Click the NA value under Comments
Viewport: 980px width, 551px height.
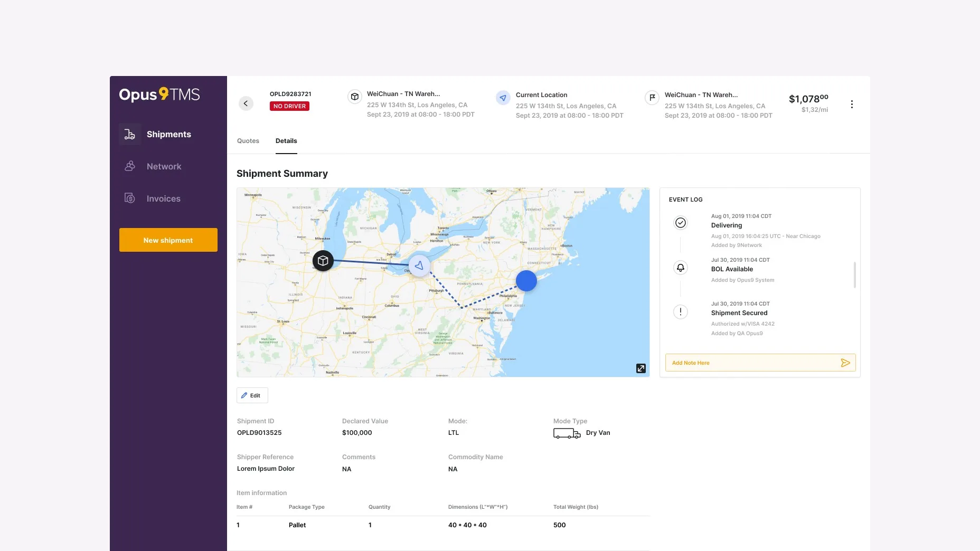[x=346, y=469]
